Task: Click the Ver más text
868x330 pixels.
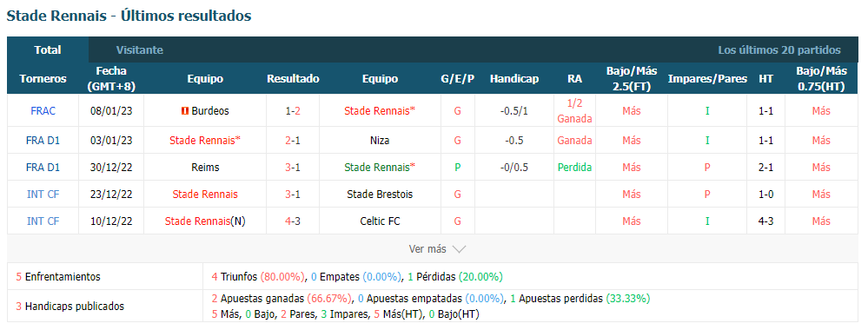Action: point(427,249)
